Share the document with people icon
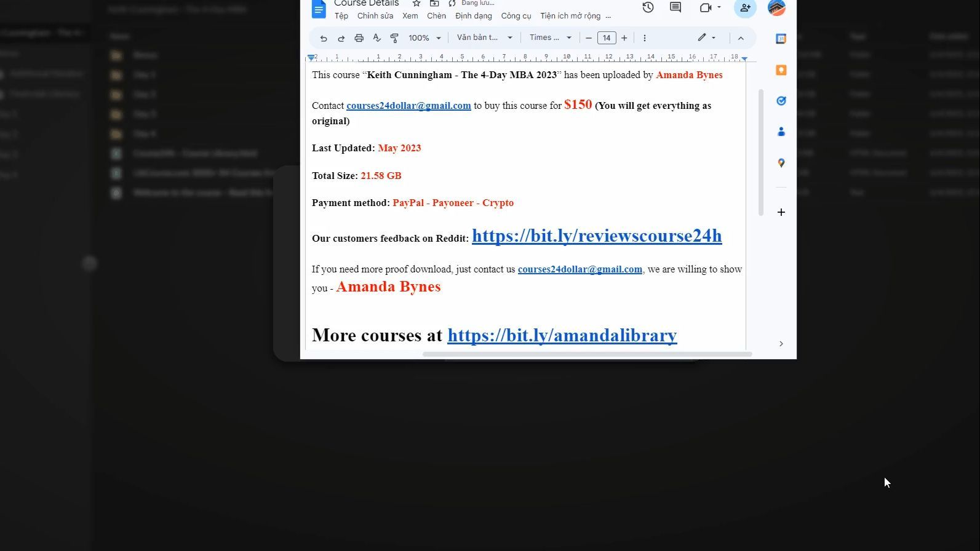 [745, 8]
